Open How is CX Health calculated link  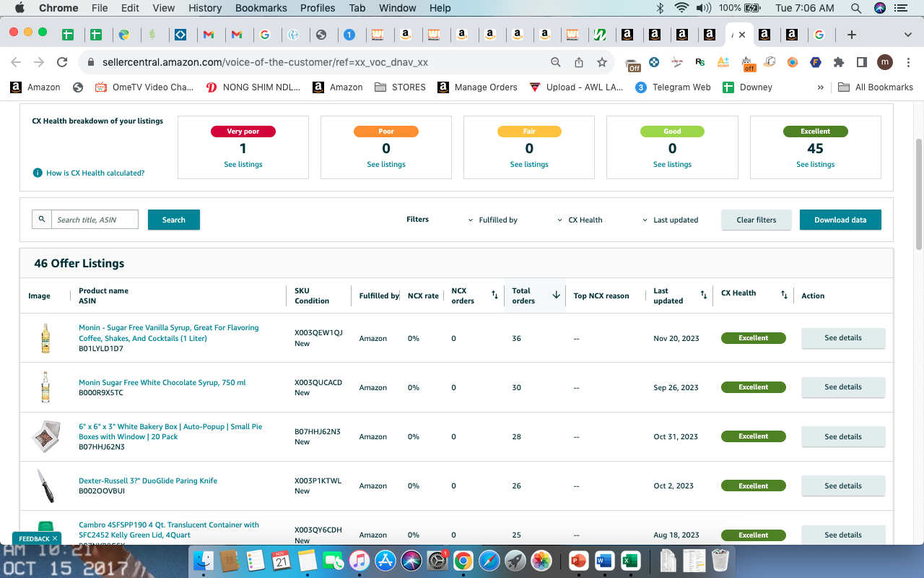tap(95, 173)
